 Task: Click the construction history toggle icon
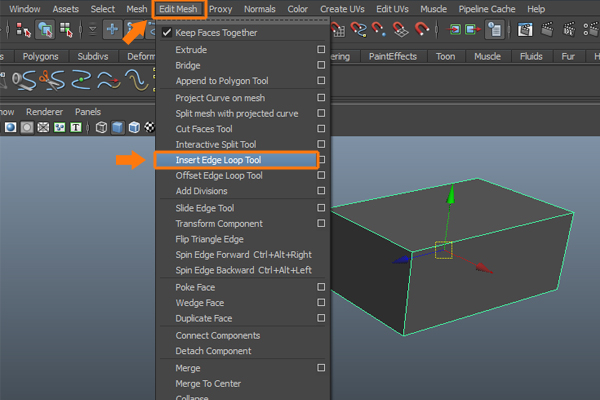point(493,29)
